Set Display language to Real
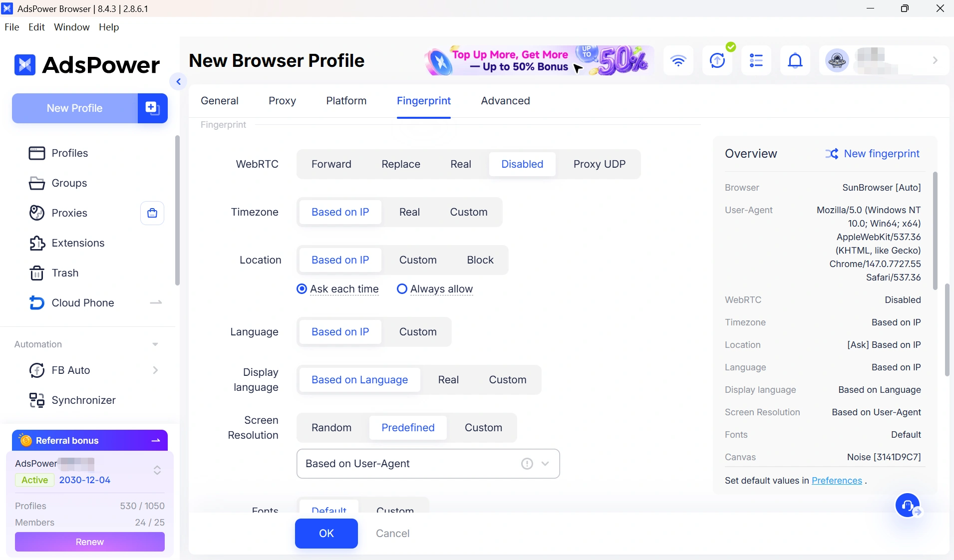This screenshot has height=560, width=954. tap(448, 380)
